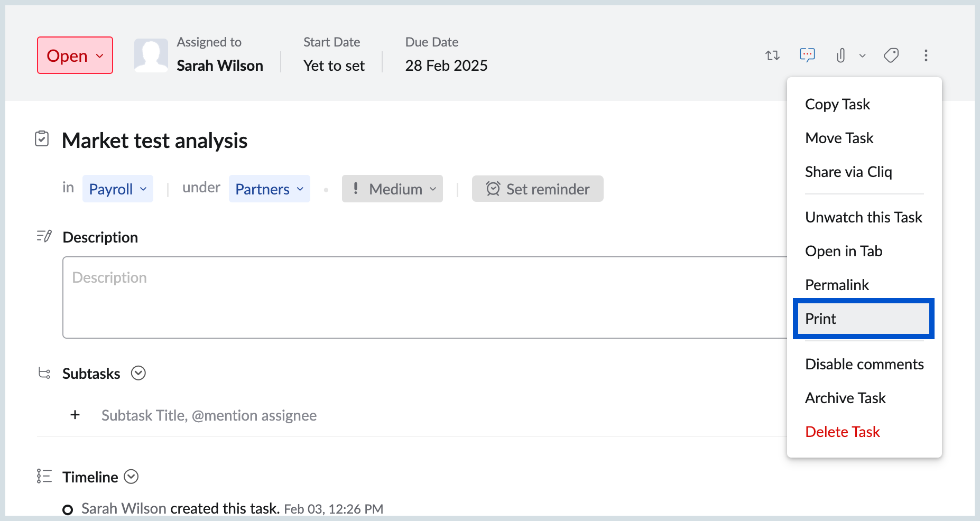Open the comments speech bubble icon
Image resolution: width=980 pixels, height=521 pixels.
807,55
